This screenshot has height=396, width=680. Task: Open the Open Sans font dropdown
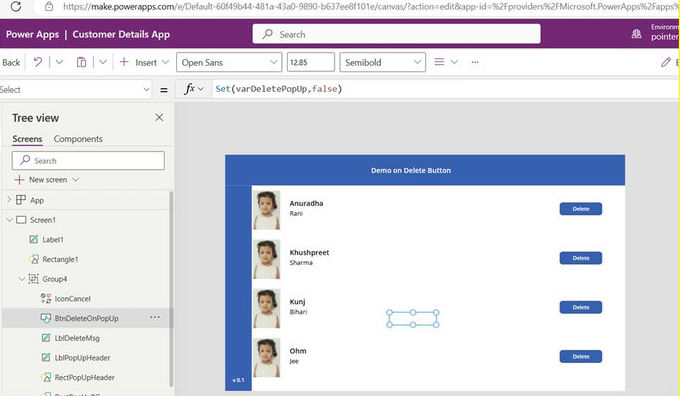pos(229,62)
